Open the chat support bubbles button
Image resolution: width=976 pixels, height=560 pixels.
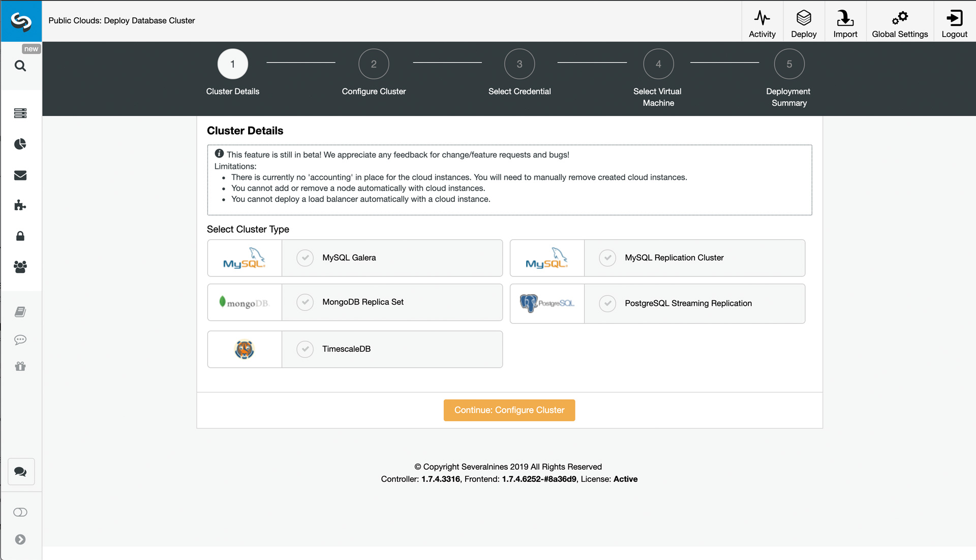coord(21,472)
